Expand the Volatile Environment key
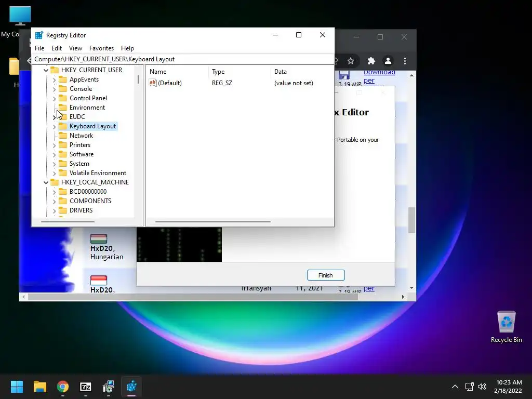Viewport: 532px width, 399px height. [54, 174]
